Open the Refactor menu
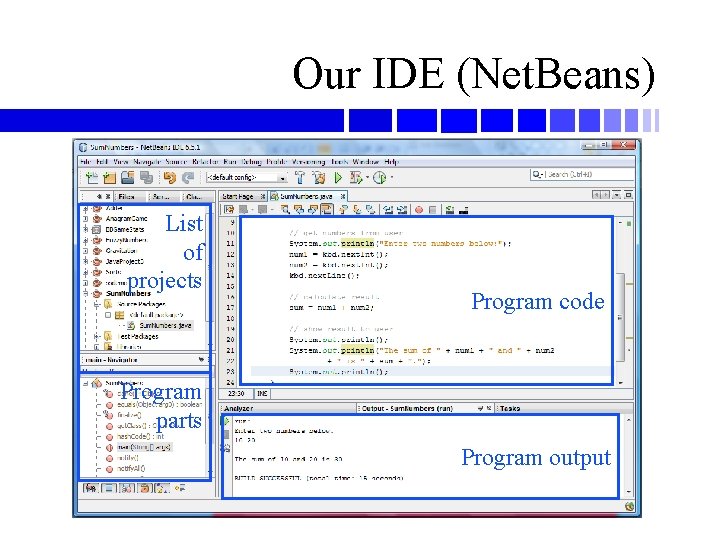This screenshot has height=540, width=720. tap(205, 162)
